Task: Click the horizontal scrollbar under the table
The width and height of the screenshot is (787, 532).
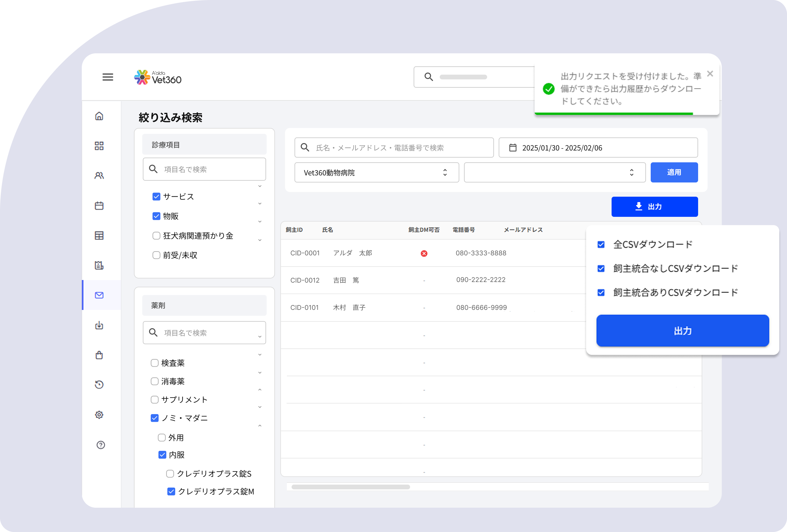Action: point(351,487)
